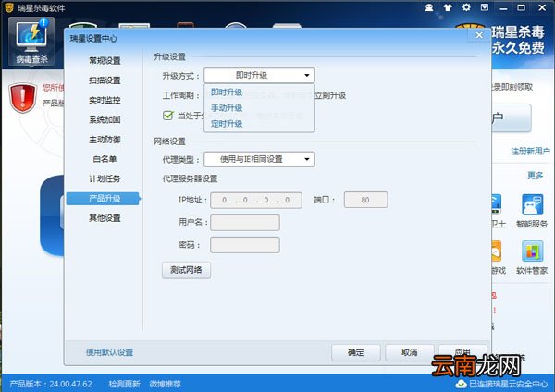Image resolution: width=555 pixels, height=392 pixels.
Task: Open the 常规设置 section
Action: coord(105,61)
